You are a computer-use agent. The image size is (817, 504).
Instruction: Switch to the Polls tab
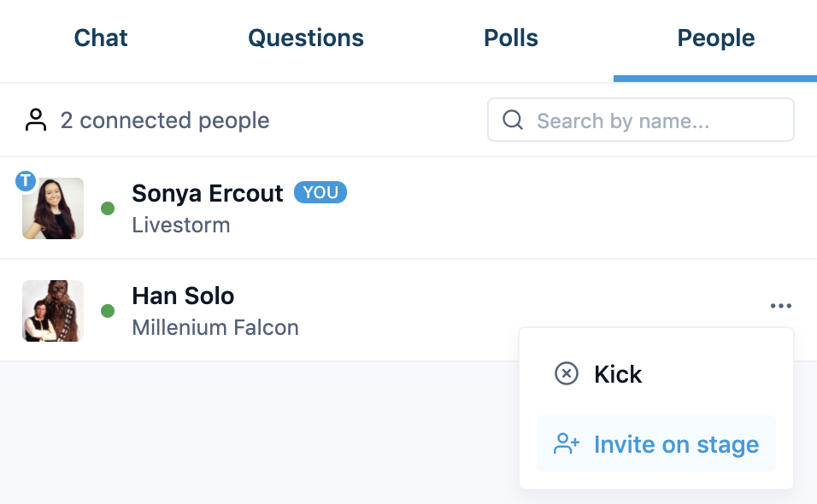pyautogui.click(x=511, y=38)
